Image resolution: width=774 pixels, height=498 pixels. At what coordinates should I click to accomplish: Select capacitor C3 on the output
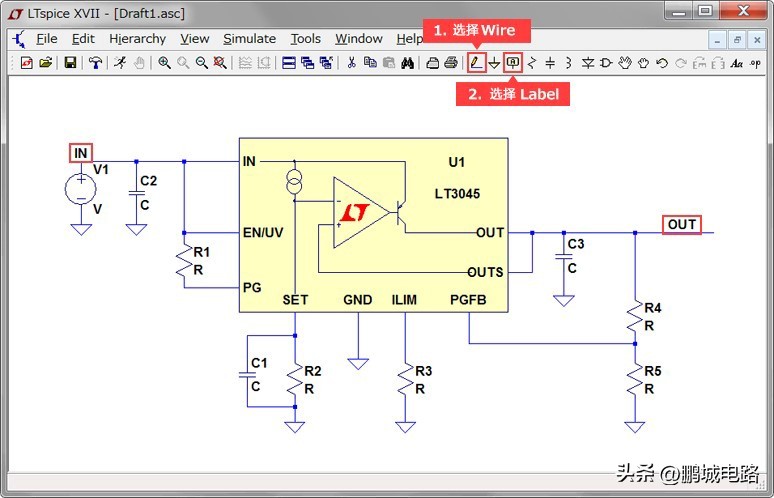(x=564, y=257)
